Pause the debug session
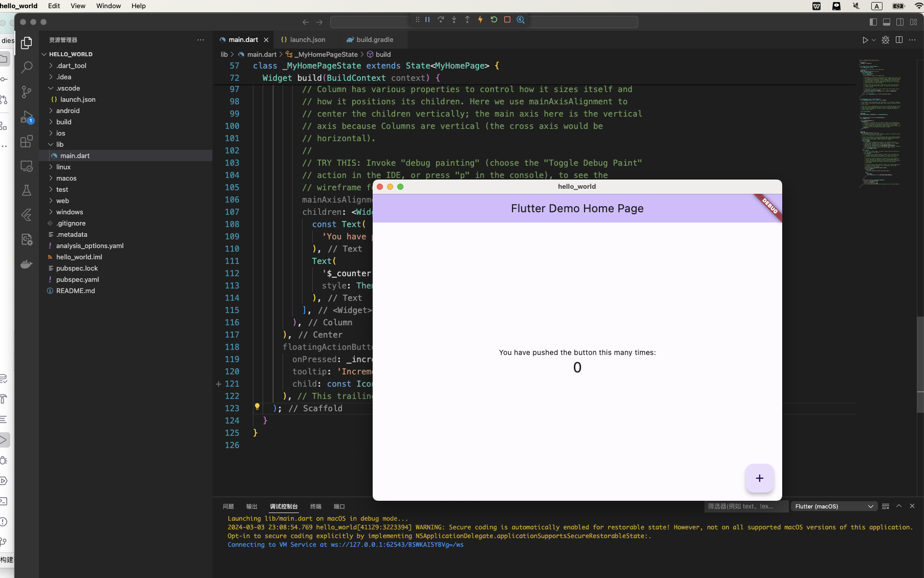 coord(427,20)
